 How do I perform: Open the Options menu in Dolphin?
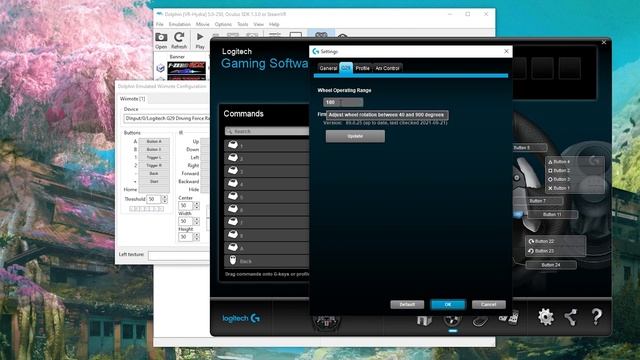tap(223, 24)
